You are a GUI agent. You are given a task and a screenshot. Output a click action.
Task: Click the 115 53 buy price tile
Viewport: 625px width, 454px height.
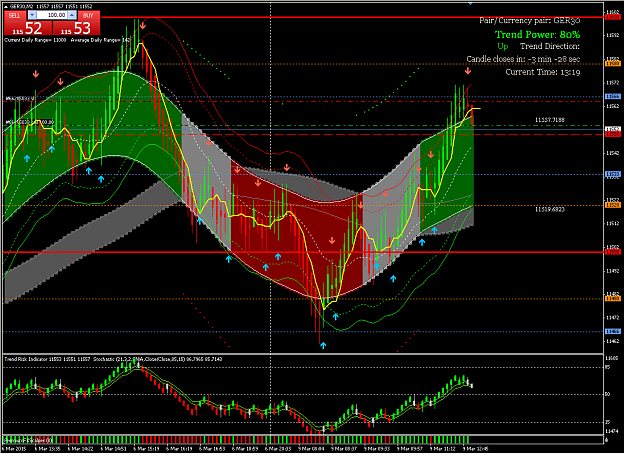click(77, 28)
